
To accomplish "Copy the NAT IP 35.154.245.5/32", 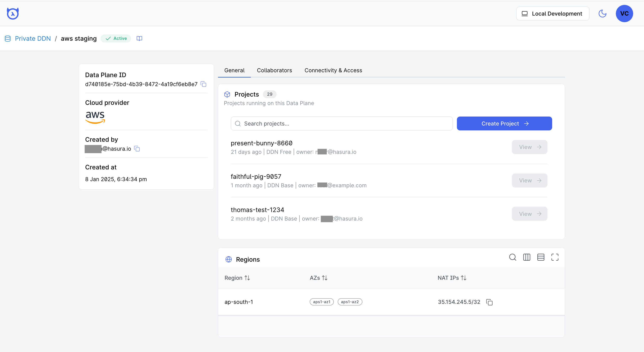I will [x=489, y=302].
